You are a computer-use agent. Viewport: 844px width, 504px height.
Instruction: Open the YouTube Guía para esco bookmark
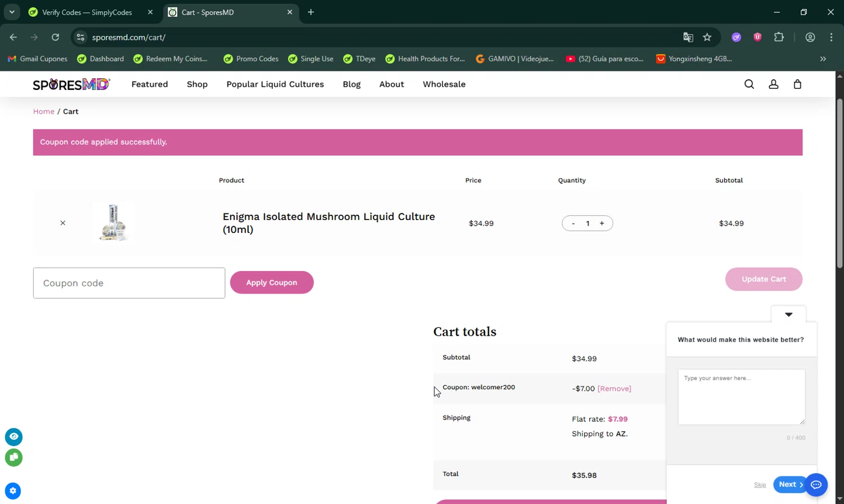pyautogui.click(x=604, y=58)
